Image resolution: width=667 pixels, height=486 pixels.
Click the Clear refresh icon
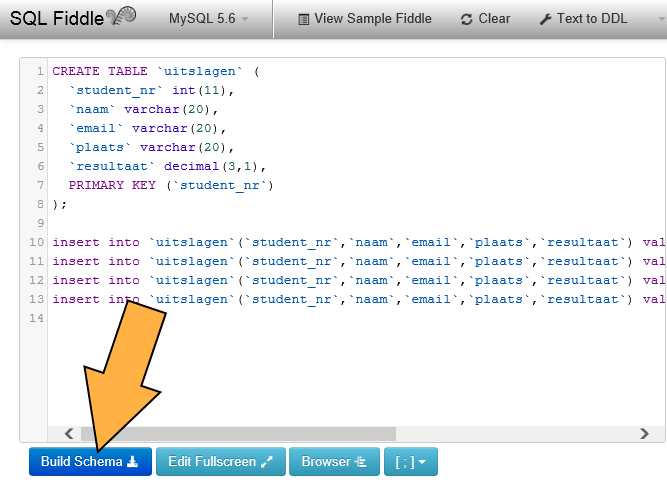(x=467, y=19)
